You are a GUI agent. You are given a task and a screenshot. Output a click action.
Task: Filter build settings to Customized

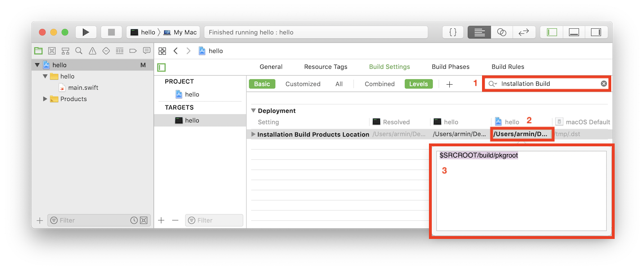(303, 84)
